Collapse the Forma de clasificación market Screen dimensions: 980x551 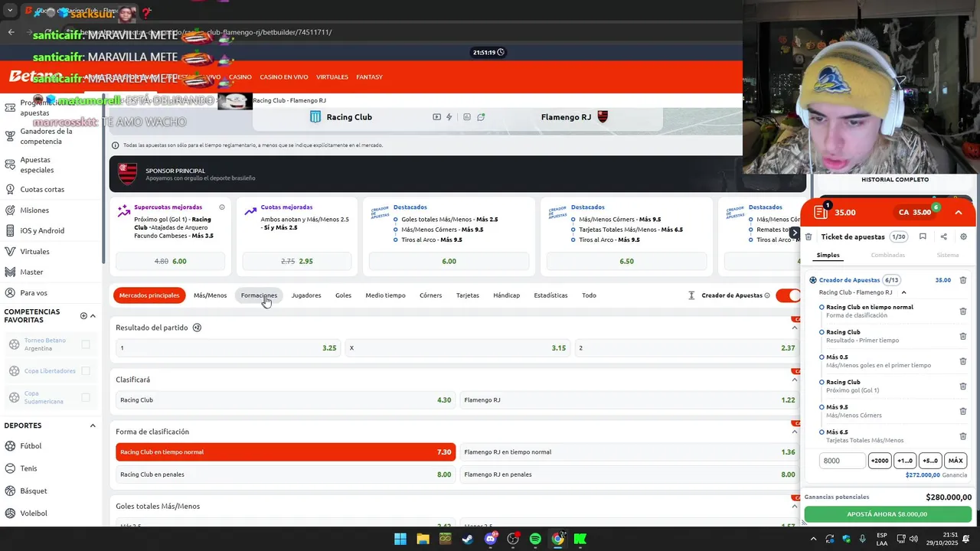tap(794, 432)
